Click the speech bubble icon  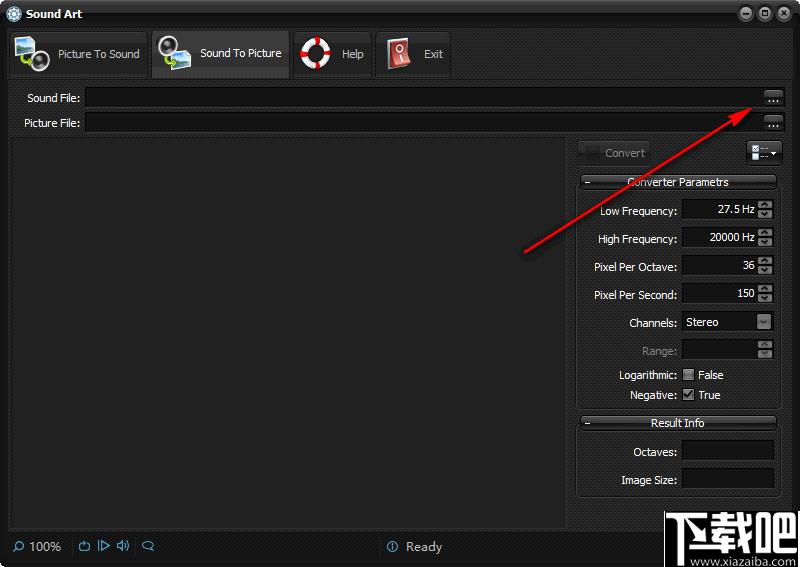tap(148, 546)
